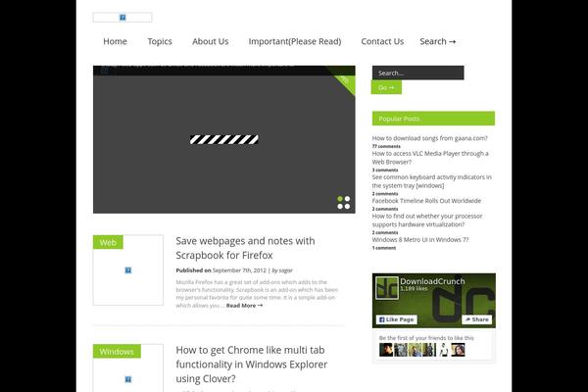Click author name sagar
The width and height of the screenshot is (588, 392).
tap(286, 270)
